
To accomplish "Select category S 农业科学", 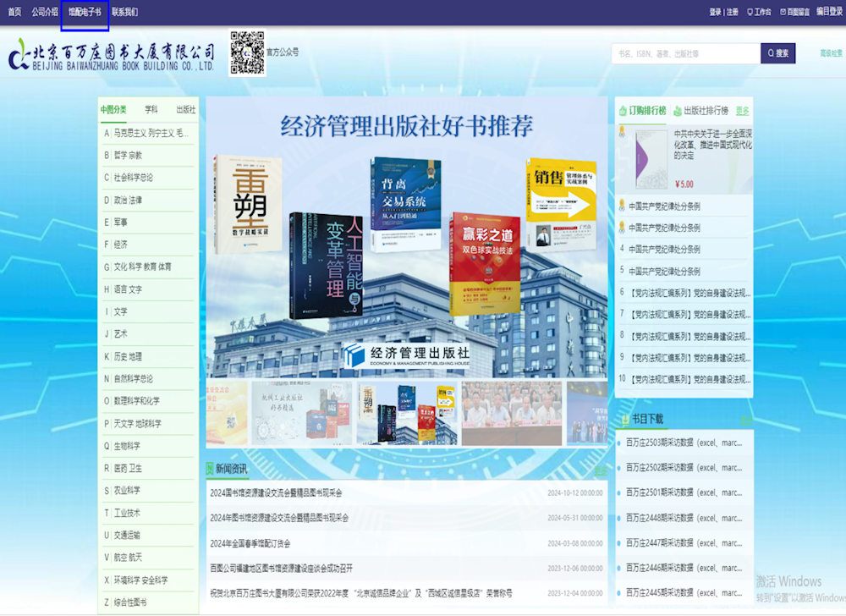I will 148,490.
